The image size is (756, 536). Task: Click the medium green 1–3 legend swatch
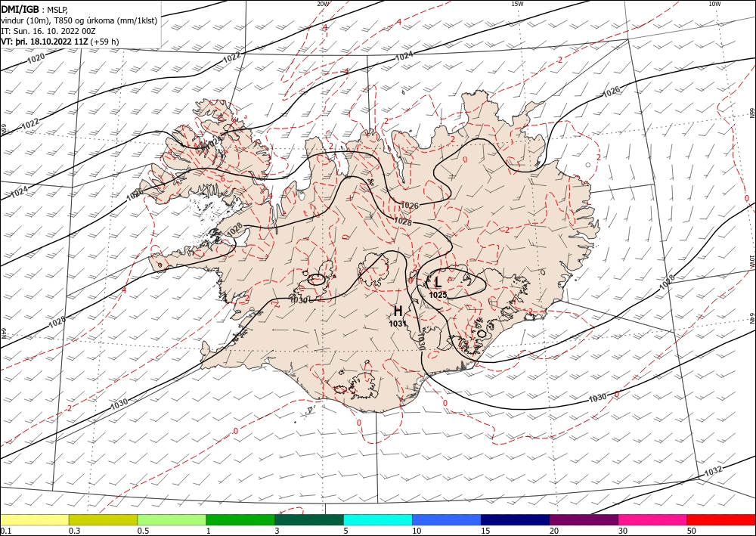click(x=240, y=519)
